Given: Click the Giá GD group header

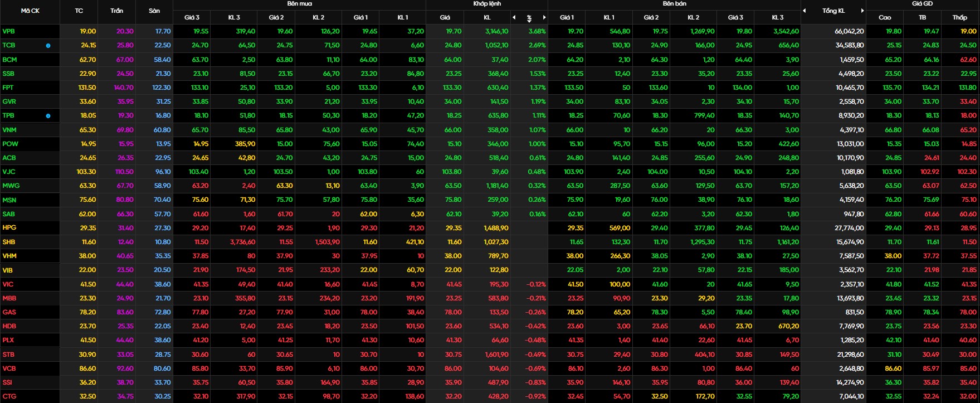Looking at the screenshot, I should pos(922,4).
